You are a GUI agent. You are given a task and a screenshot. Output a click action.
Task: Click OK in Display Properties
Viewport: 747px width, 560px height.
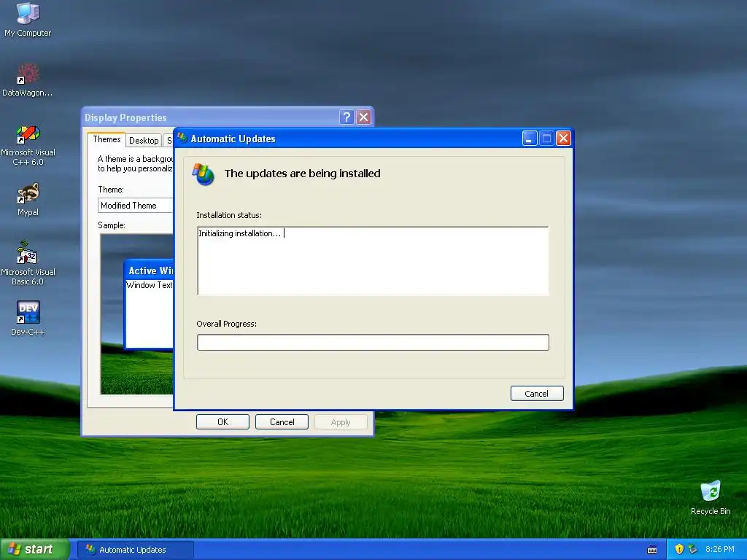(x=222, y=422)
